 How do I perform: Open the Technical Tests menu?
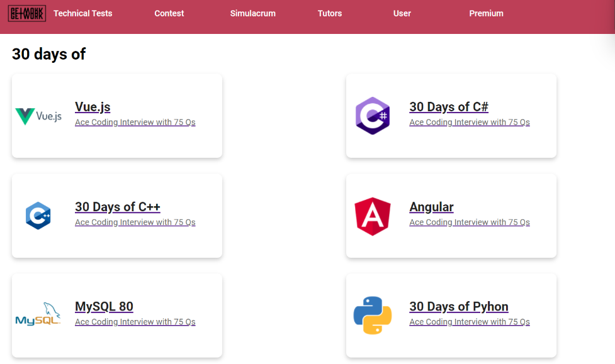pos(82,13)
